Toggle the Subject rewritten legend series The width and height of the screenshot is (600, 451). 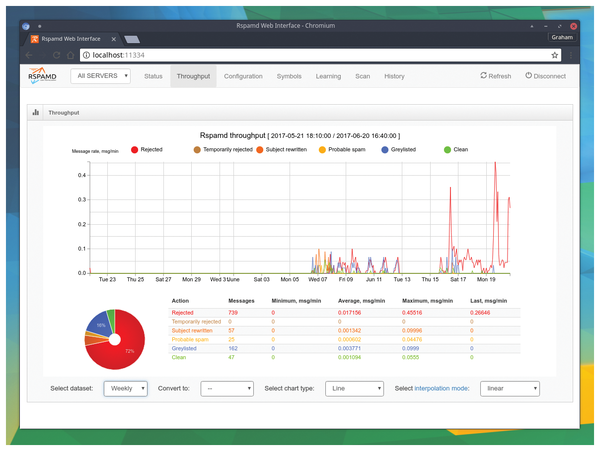coord(282,150)
